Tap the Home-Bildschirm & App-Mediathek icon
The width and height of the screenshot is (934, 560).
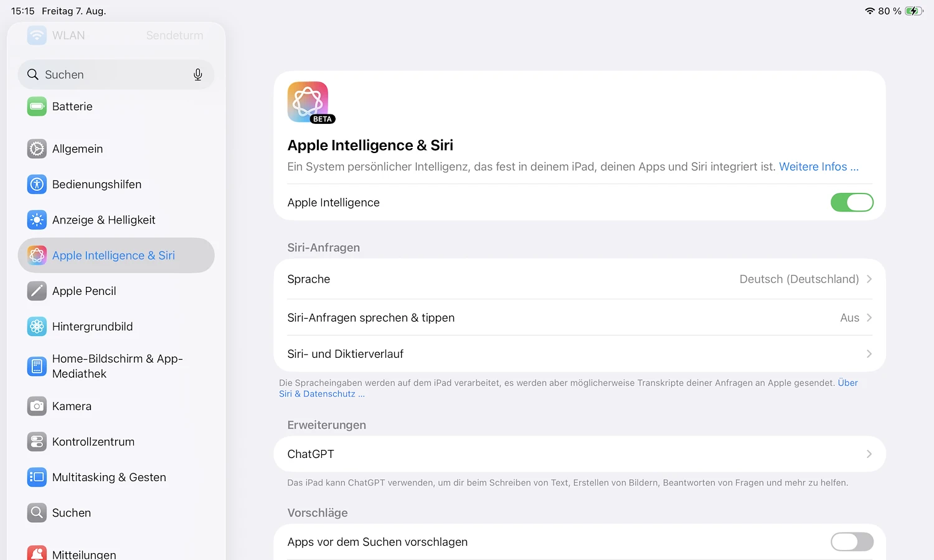tap(37, 366)
